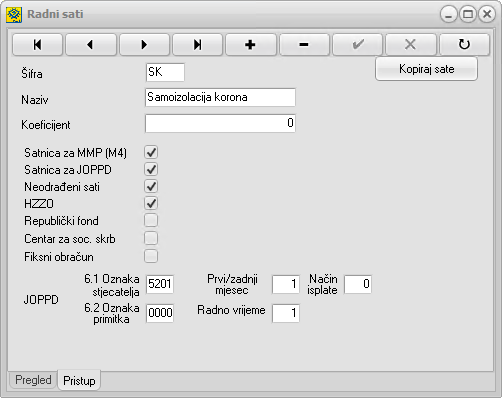This screenshot has width=502, height=398.
Task: Go to the next record
Action: pos(144,44)
